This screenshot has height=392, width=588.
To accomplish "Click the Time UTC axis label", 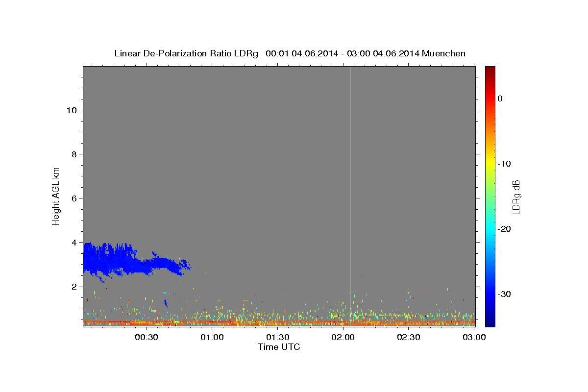I will 279,347.
